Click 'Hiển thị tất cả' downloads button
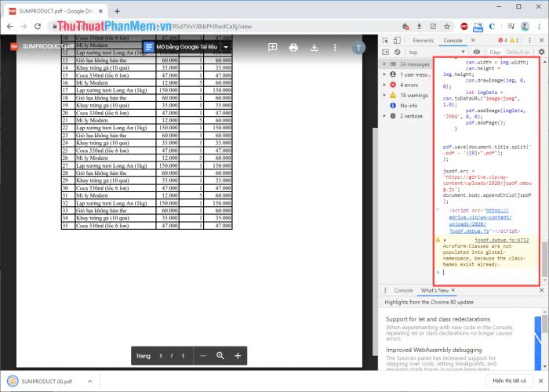The width and height of the screenshot is (549, 392). [x=509, y=381]
